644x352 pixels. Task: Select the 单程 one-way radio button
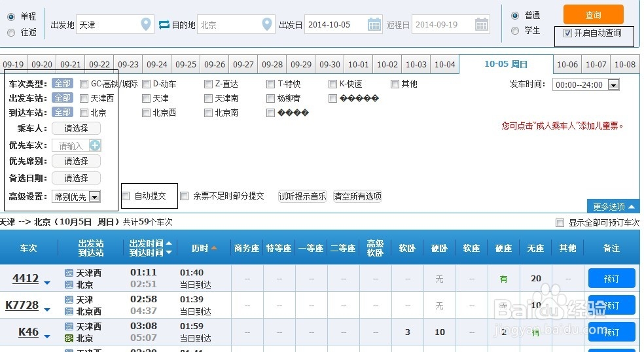click(x=11, y=17)
